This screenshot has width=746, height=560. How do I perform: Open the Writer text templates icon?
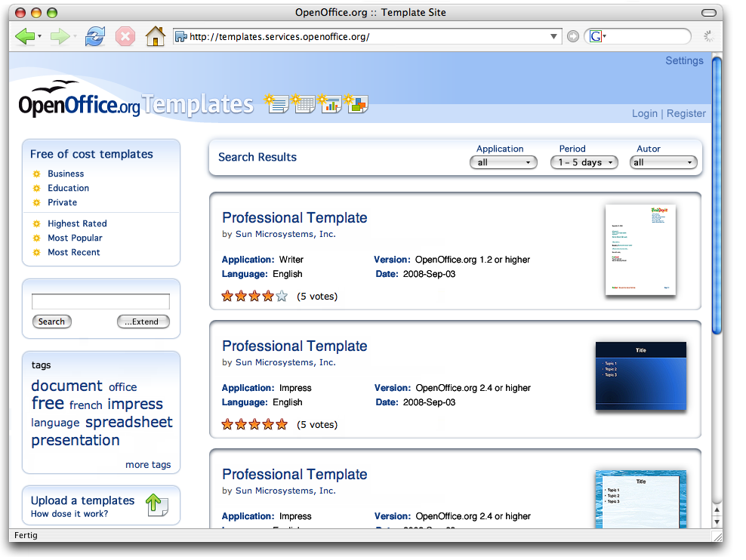pyautogui.click(x=277, y=104)
